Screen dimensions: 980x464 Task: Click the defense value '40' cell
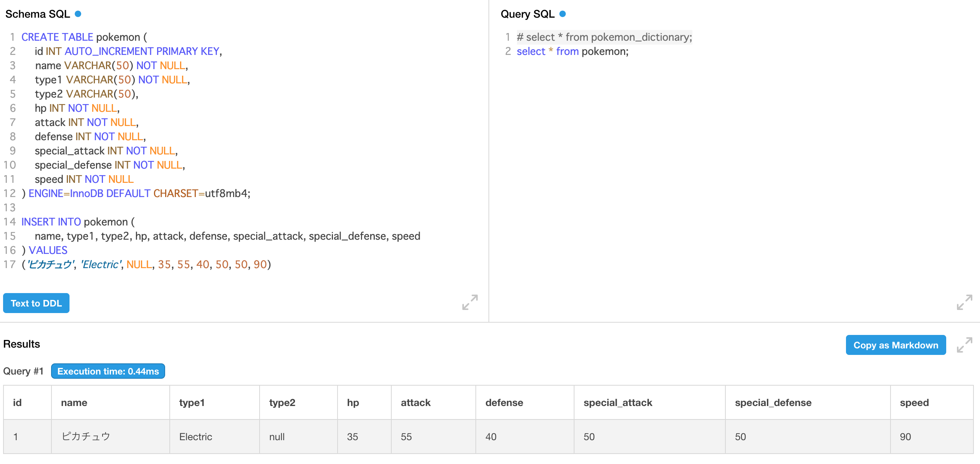[x=525, y=437]
